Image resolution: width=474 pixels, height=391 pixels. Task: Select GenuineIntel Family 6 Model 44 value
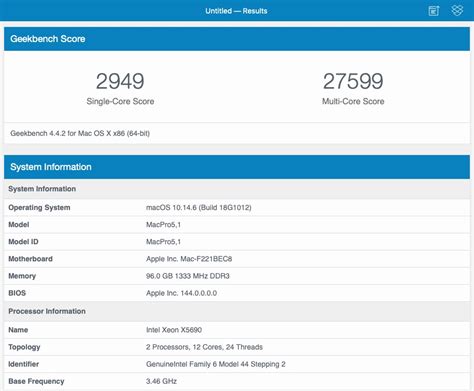tap(216, 364)
